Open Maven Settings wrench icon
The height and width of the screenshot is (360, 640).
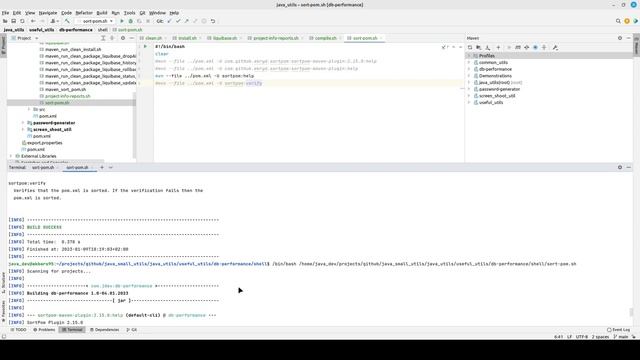click(555, 48)
